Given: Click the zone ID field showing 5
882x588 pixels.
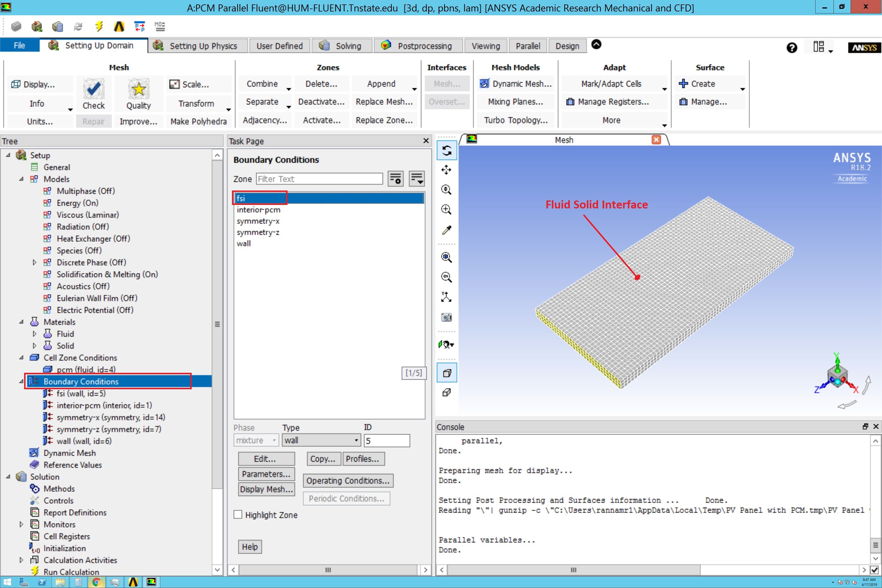Looking at the screenshot, I should click(x=387, y=440).
